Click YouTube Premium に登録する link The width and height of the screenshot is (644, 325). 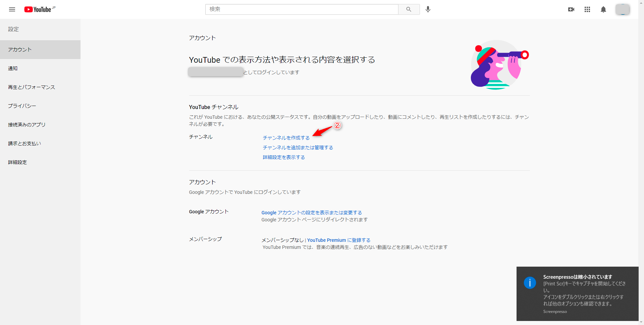click(339, 240)
